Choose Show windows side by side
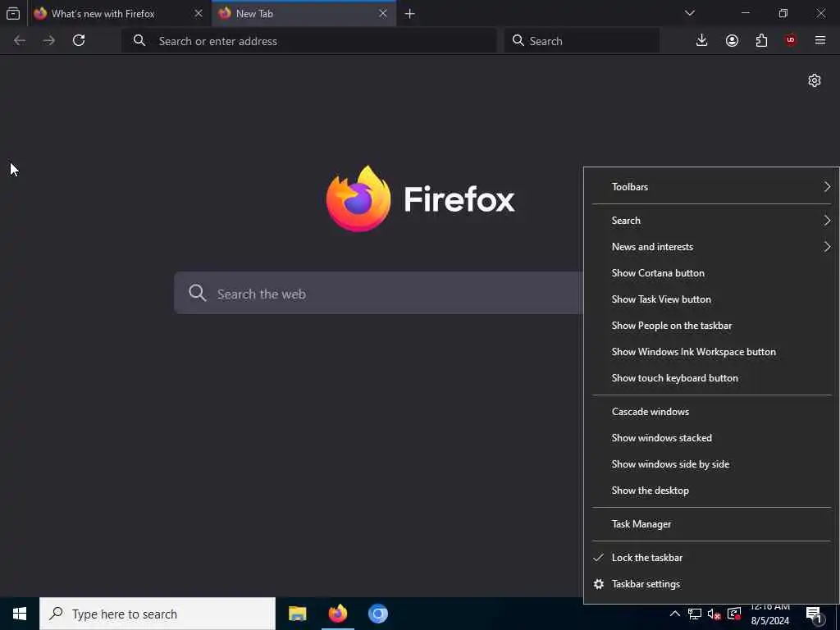 tap(711, 464)
